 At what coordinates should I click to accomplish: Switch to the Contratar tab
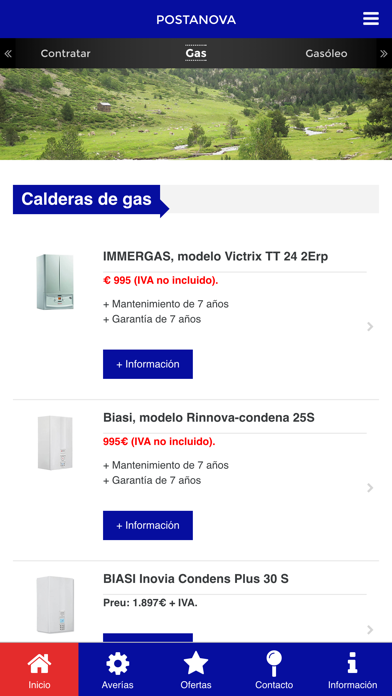coord(65,53)
